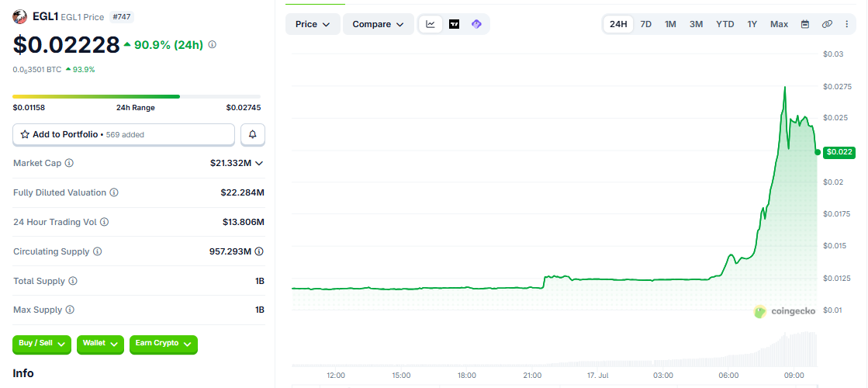Click the $0.0275 y-axis label
The width and height of the screenshot is (868, 388).
tap(837, 86)
